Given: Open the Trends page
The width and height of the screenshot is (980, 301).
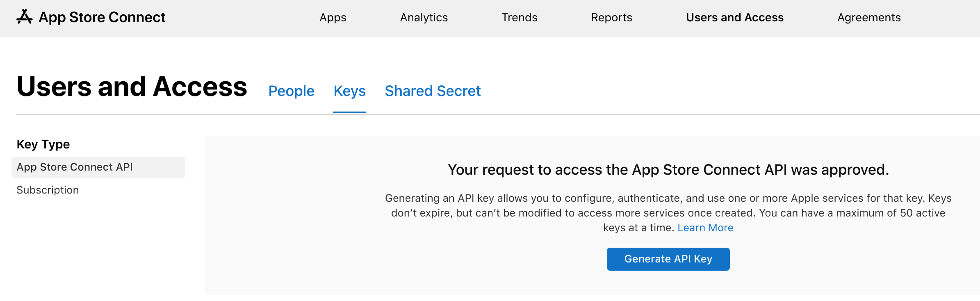Looking at the screenshot, I should [x=519, y=18].
